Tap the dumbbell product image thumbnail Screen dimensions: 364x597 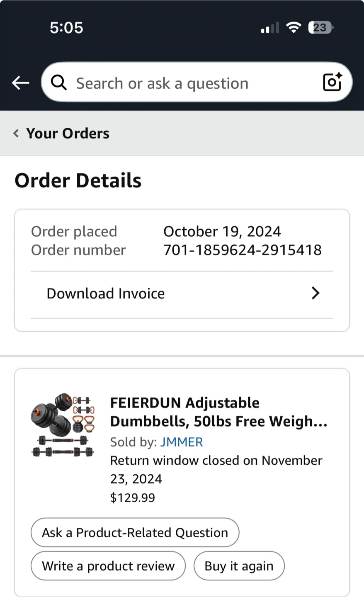pos(62,425)
